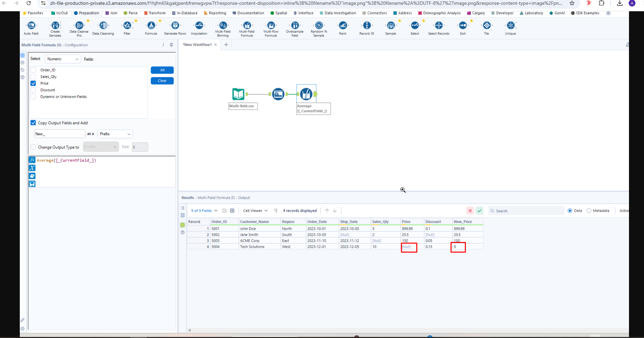Open the Join tool category tab
The width and height of the screenshot is (644, 338).
pos(111,13)
